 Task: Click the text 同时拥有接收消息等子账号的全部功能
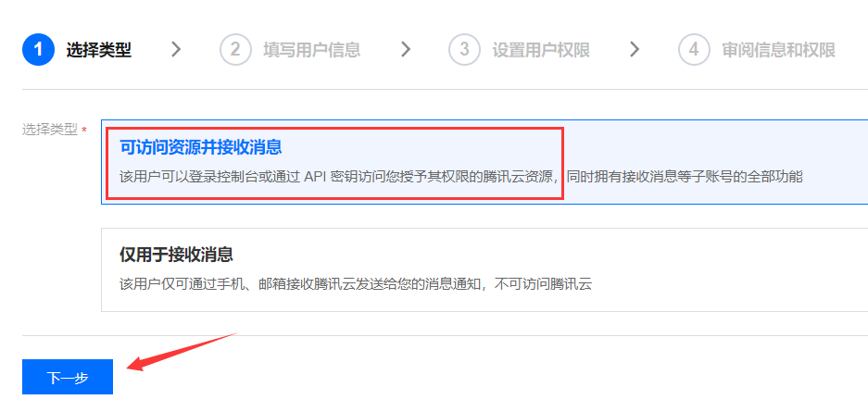coord(685,178)
